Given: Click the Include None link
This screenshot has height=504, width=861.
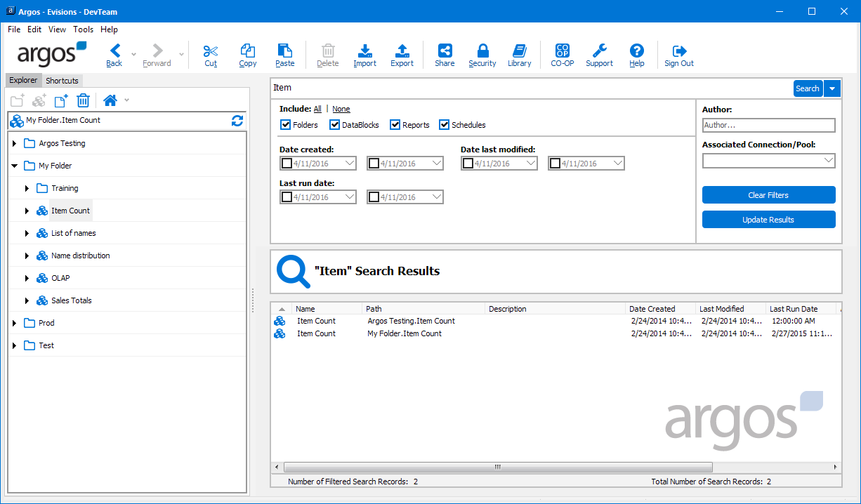Looking at the screenshot, I should [x=341, y=109].
